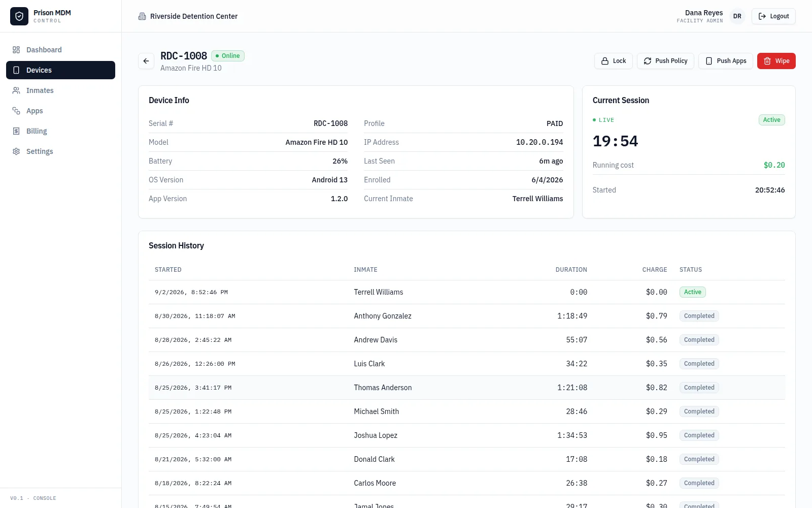Click the Online status badge
The width and height of the screenshot is (812, 508).
pyautogui.click(x=228, y=56)
